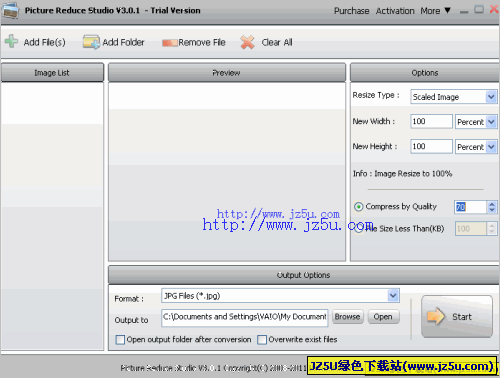Click the green plus Add File(s) icon
This screenshot has width=500, height=378.
click(11, 42)
